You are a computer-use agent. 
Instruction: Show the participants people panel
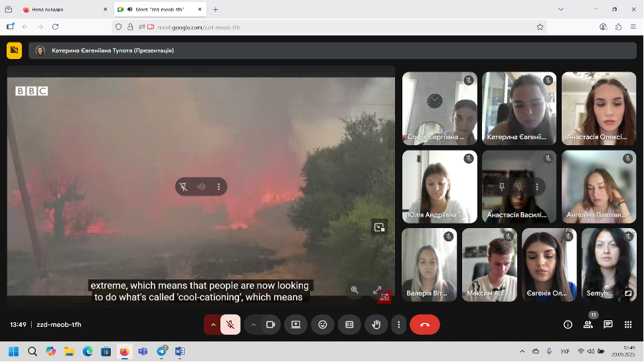click(588, 325)
